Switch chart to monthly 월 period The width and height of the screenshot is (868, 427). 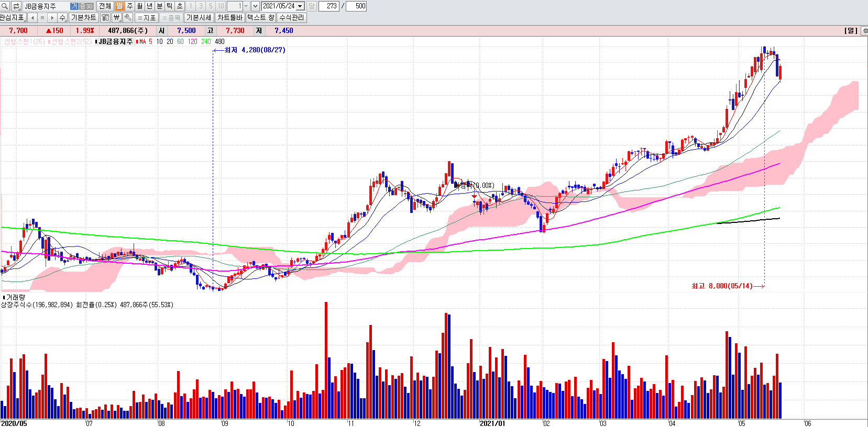(140, 6)
